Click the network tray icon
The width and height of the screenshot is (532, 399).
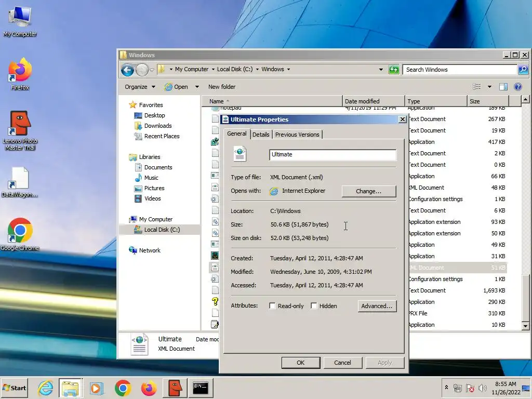point(457,388)
